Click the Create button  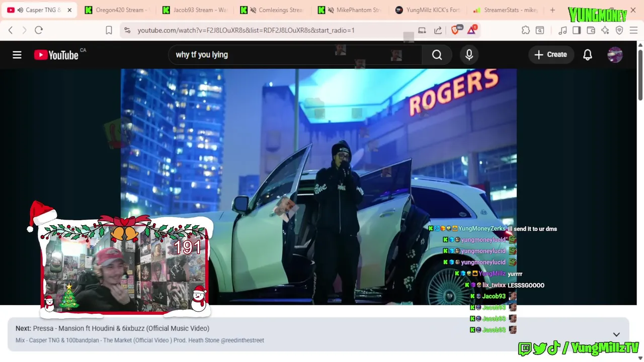pos(550,54)
